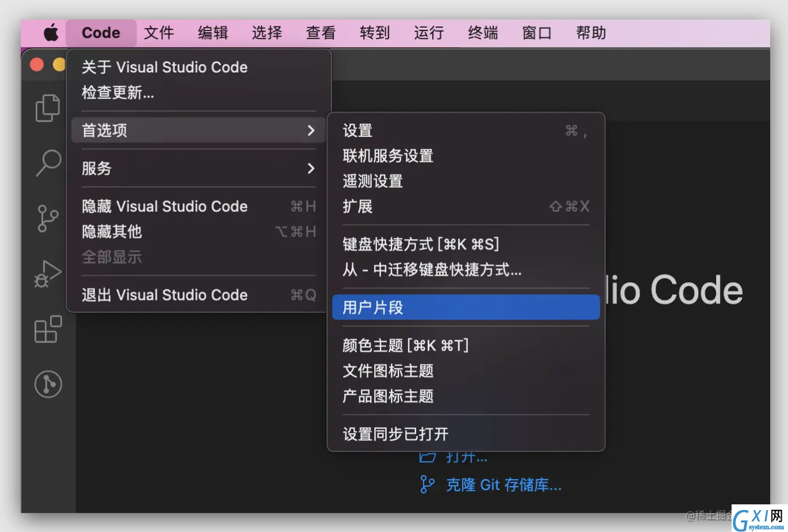Open the 运行 menu

pyautogui.click(x=429, y=33)
